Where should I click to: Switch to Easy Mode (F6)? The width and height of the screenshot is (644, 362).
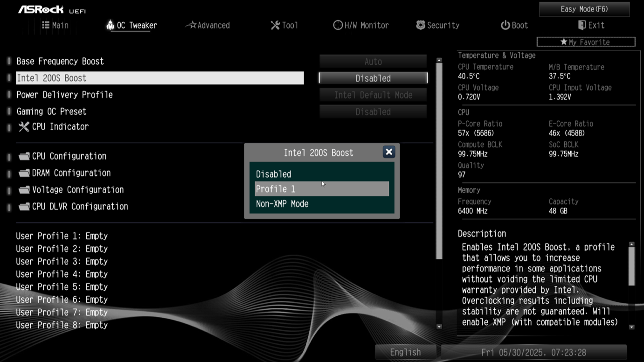[584, 9]
